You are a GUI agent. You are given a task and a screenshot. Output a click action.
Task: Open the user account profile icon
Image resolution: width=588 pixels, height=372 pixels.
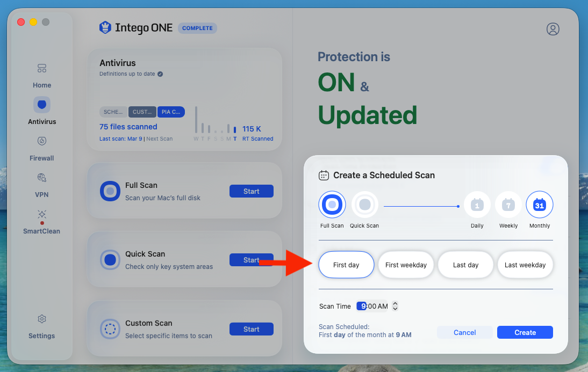[553, 29]
